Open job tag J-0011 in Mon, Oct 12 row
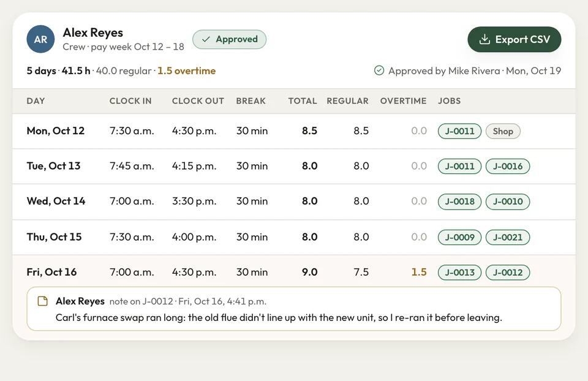This screenshot has height=381, width=588. click(459, 131)
